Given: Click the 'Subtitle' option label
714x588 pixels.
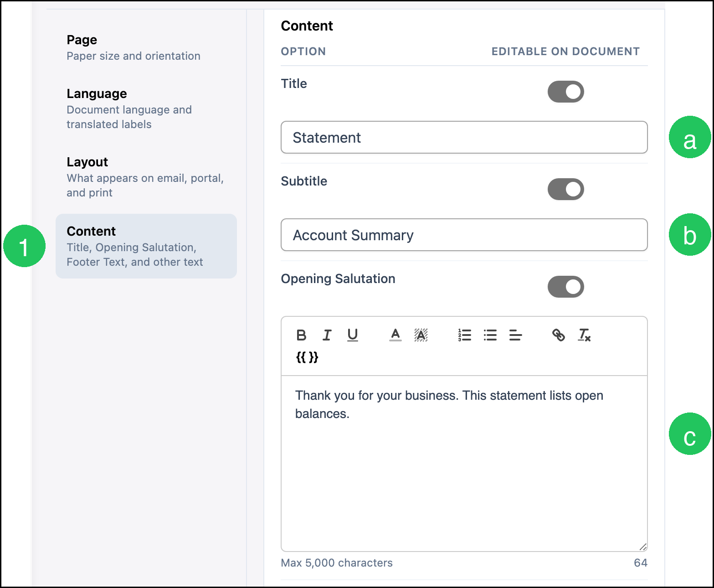Looking at the screenshot, I should 304,181.
